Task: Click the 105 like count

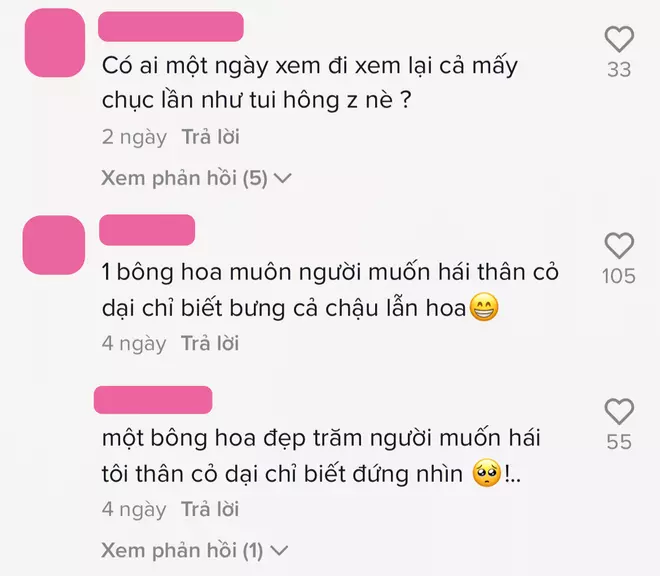Action: [619, 276]
